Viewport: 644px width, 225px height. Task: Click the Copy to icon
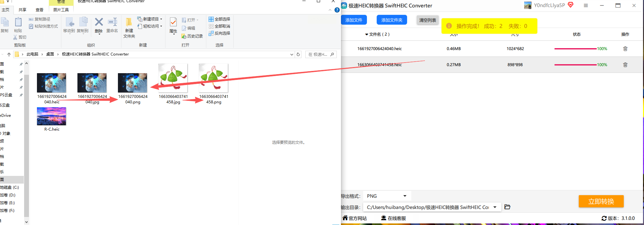(83, 22)
